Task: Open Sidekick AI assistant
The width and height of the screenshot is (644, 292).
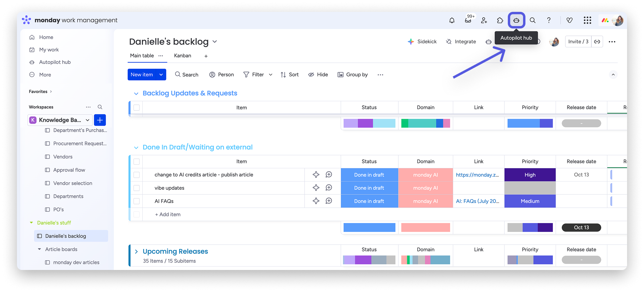Action: (422, 42)
